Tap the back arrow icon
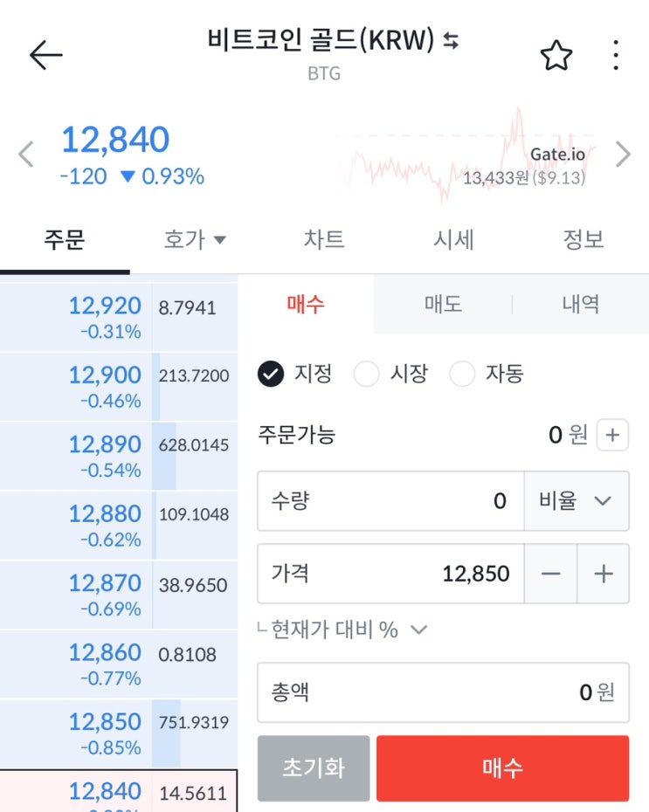 45,55
